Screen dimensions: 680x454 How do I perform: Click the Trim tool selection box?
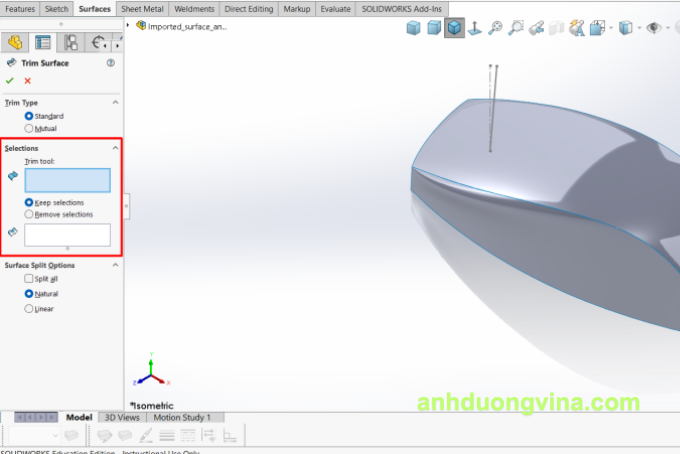pyautogui.click(x=68, y=180)
